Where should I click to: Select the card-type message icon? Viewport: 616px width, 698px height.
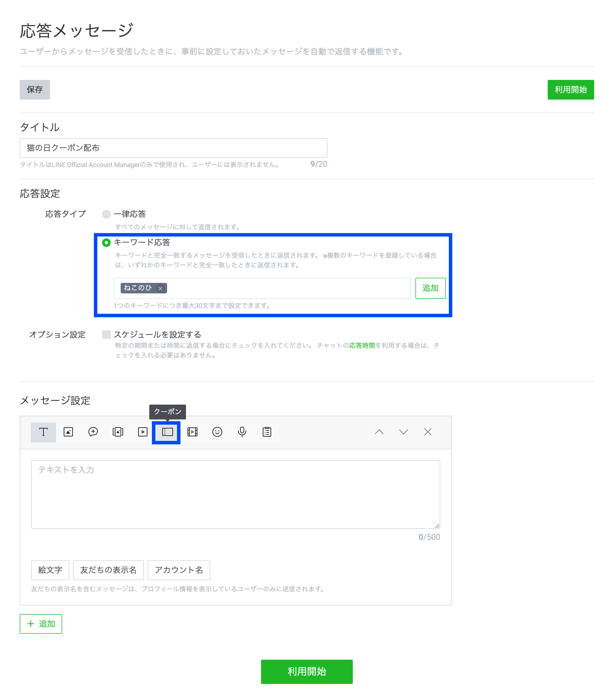118,432
